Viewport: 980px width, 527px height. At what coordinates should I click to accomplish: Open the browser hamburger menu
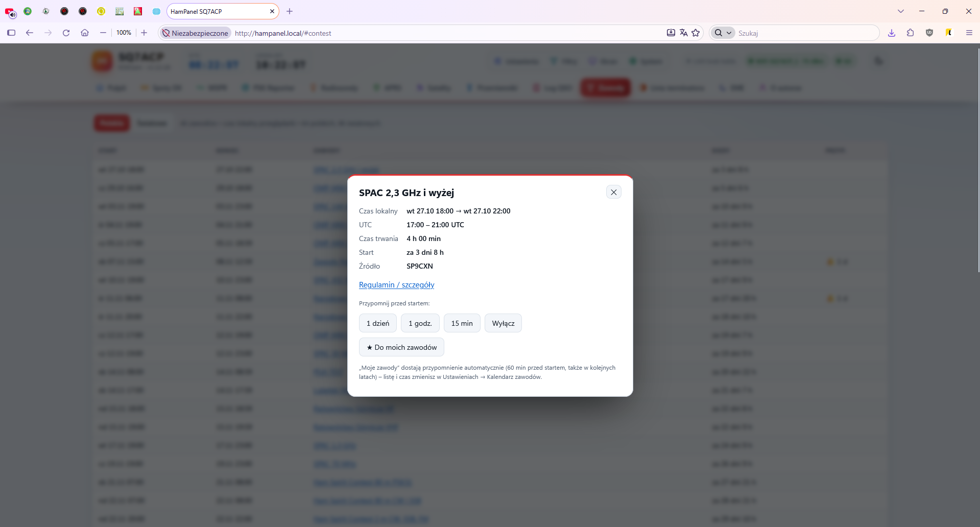[969, 33]
